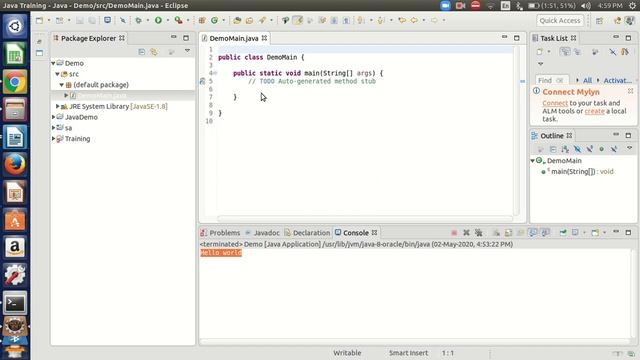Toggle Hide Fields in Outline toolbar
Image resolution: width=640 pixels, height=360 pixels.
pos(577,149)
